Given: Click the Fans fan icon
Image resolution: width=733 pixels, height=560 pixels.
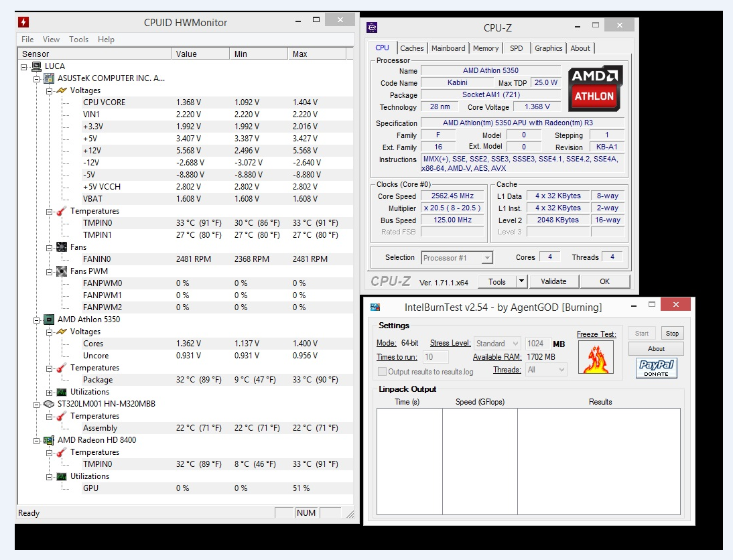Looking at the screenshot, I should point(62,247).
